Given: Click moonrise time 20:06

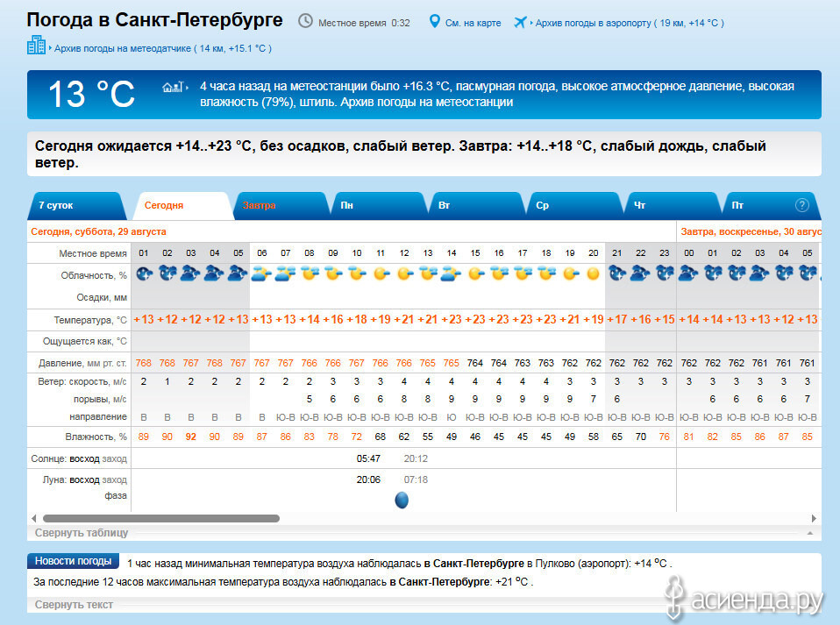Looking at the screenshot, I should pyautogui.click(x=368, y=479).
